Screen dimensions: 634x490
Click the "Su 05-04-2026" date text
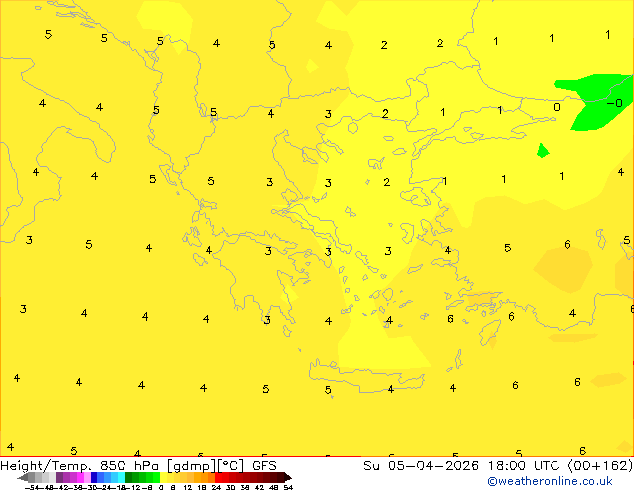tap(415, 465)
